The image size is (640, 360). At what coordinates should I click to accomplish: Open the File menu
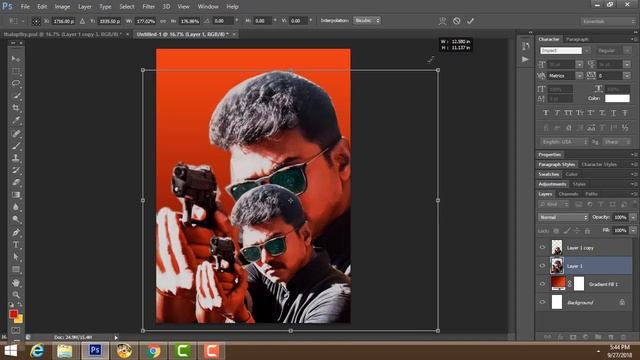[x=25, y=7]
